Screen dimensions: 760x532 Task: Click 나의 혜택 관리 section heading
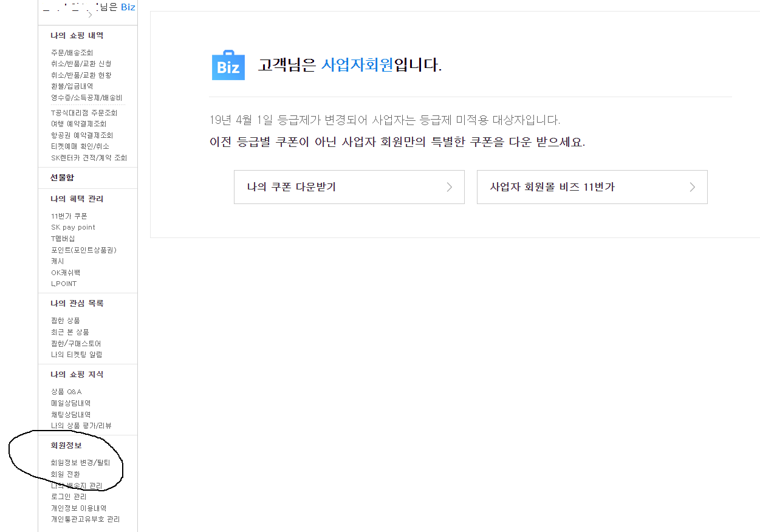pos(77,199)
